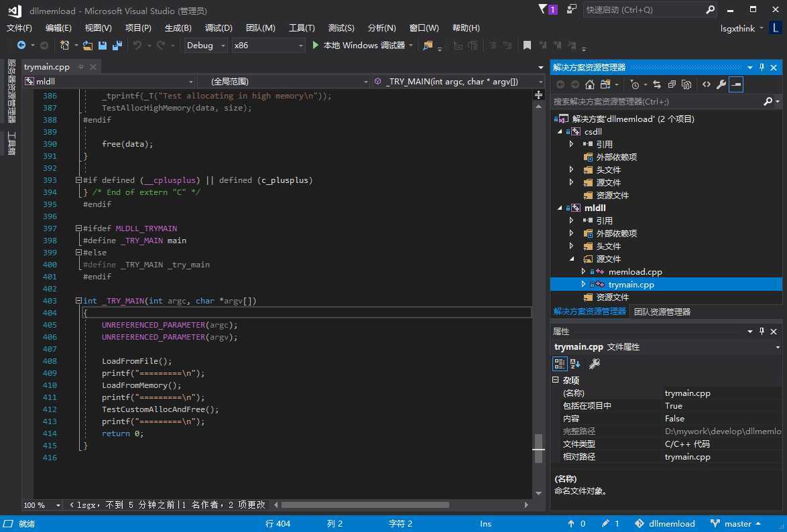Start the local Windows debugger

[x=359, y=45]
